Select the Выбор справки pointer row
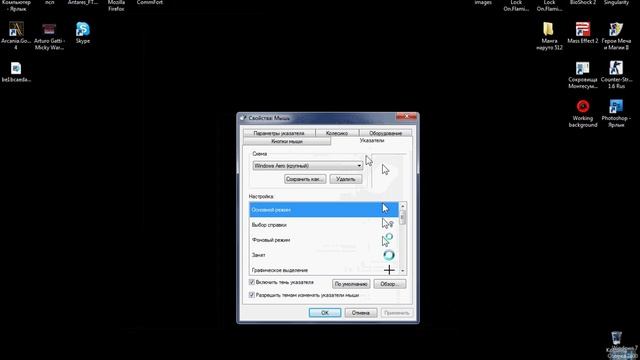The width and height of the screenshot is (640, 360). click(324, 224)
